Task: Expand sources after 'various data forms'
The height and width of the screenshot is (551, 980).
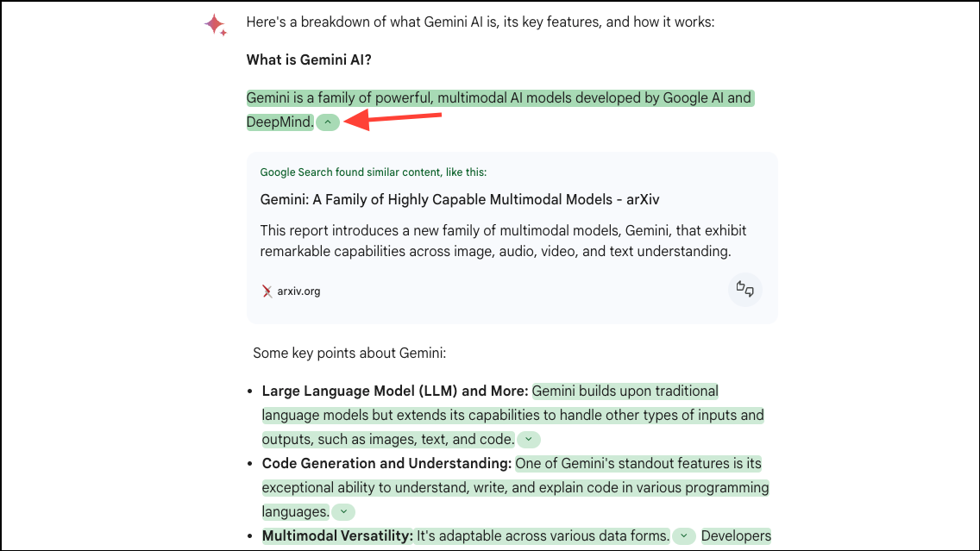Action: 683,535
